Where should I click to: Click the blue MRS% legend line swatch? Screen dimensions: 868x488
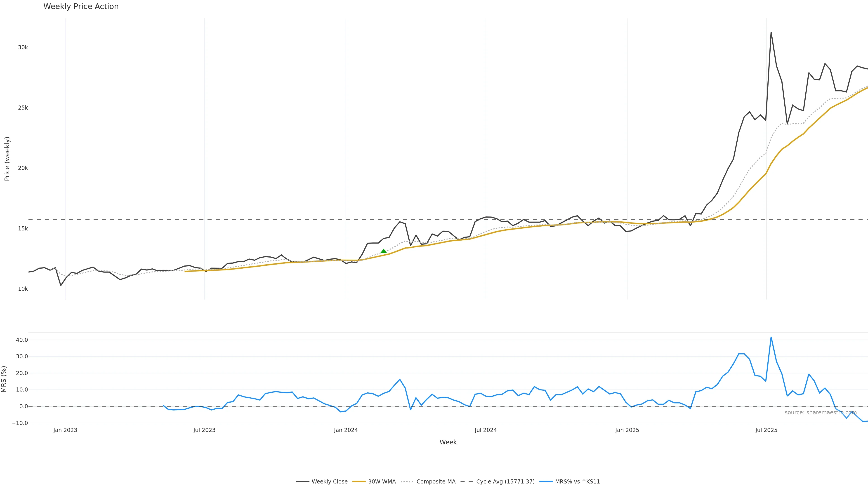point(546,482)
